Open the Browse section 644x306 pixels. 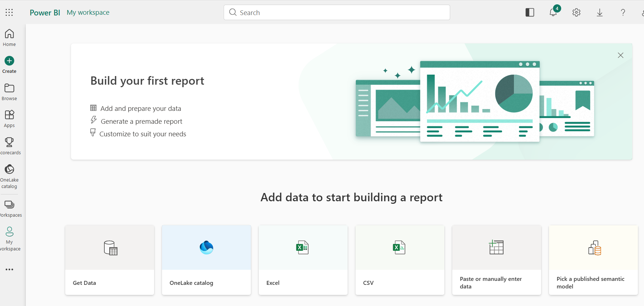(x=9, y=92)
